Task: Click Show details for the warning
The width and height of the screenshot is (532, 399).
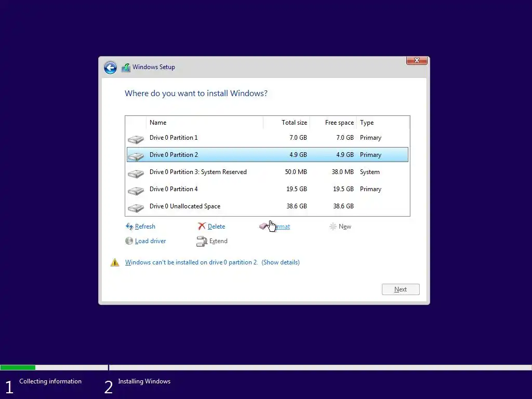Action: coord(280,262)
